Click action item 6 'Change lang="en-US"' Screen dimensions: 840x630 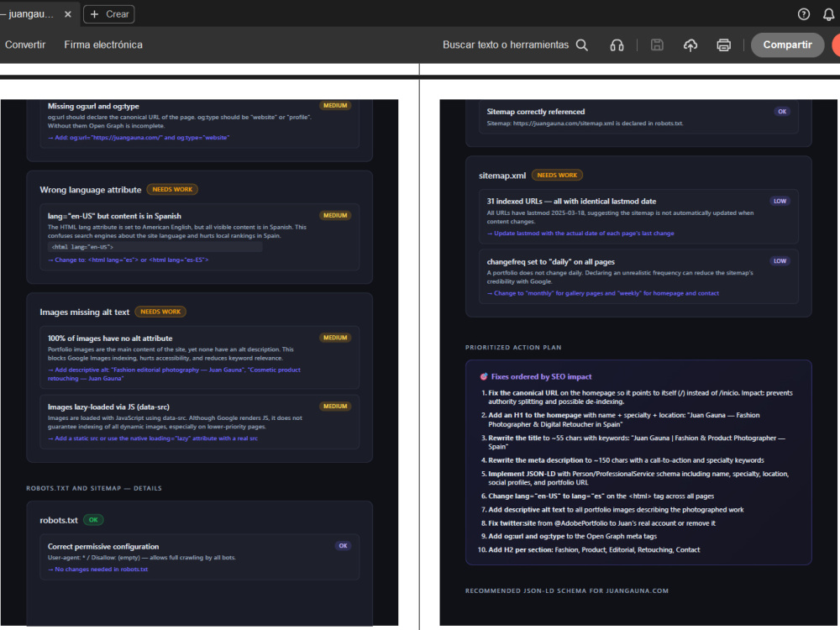(597, 496)
